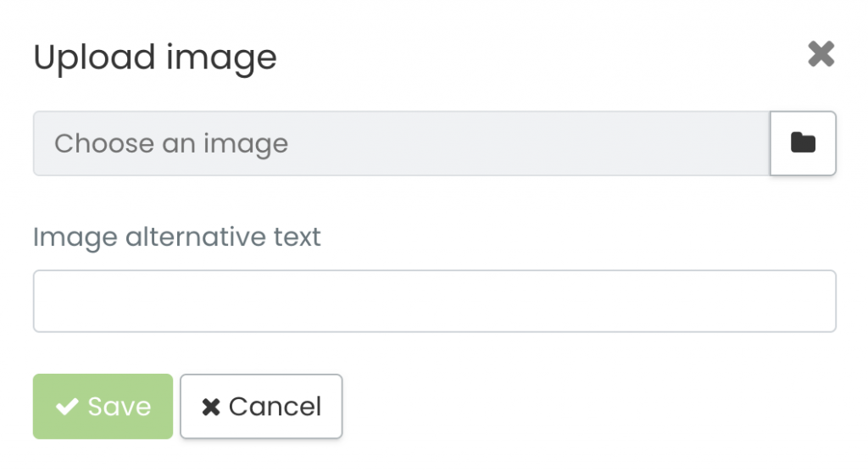
Task: Select the black folder icon beside Choose an image
Action: click(x=803, y=142)
